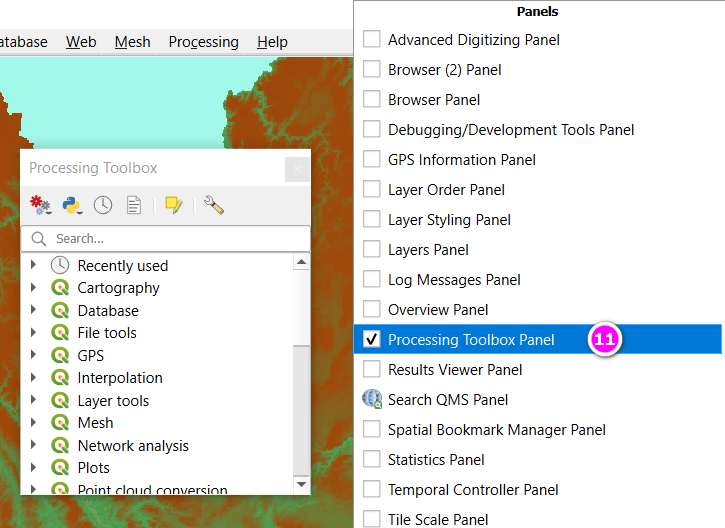This screenshot has height=528, width=725.
Task: Check the Layer Styling Panel checkbox
Action: click(372, 220)
